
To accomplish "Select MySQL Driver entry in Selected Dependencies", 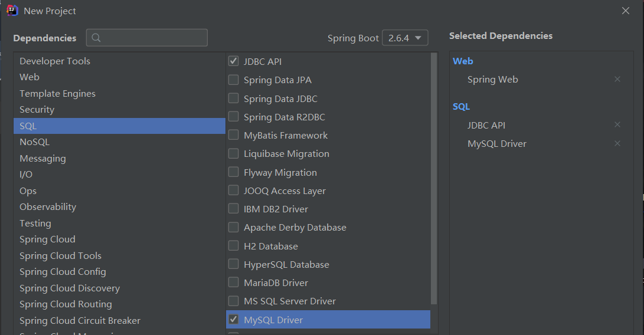I will [x=497, y=144].
